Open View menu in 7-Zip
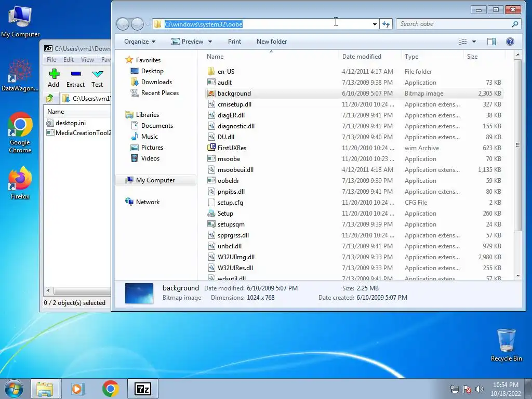The height and width of the screenshot is (399, 532). pyautogui.click(x=87, y=60)
